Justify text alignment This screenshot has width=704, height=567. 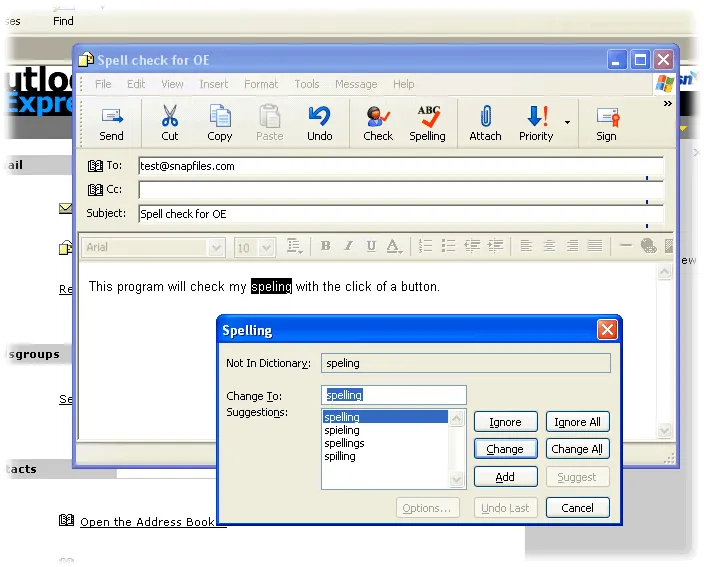[x=595, y=246]
